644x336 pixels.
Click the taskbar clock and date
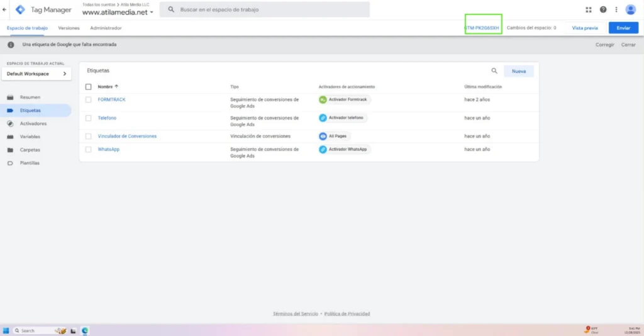point(631,330)
